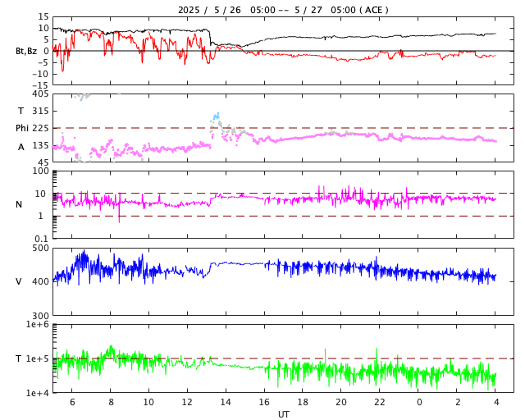Click the "16" hour tick on the UT axis

coord(264,402)
